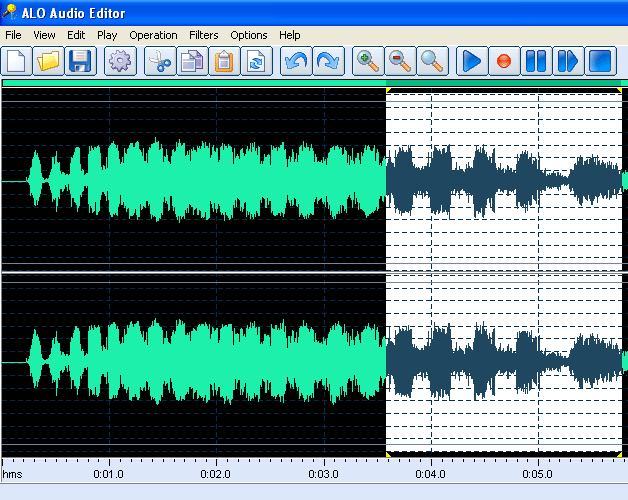This screenshot has width=628, height=500.
Task: Click the 0:03.0 mark on the timeline ruler
Action: pos(323,474)
